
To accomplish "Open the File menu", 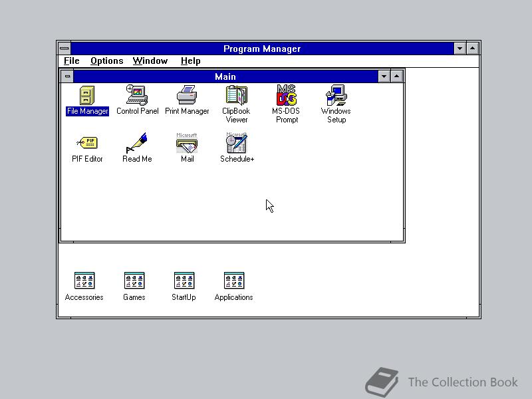I will 72,61.
